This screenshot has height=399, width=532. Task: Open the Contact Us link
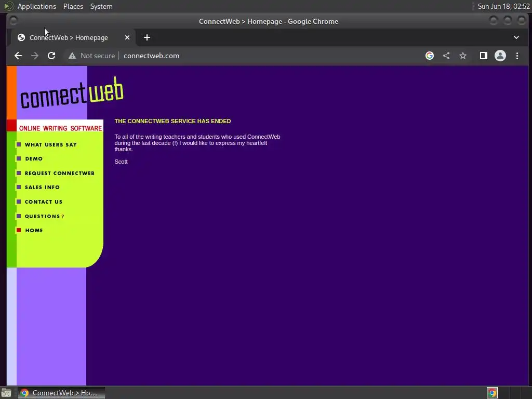pyautogui.click(x=44, y=202)
